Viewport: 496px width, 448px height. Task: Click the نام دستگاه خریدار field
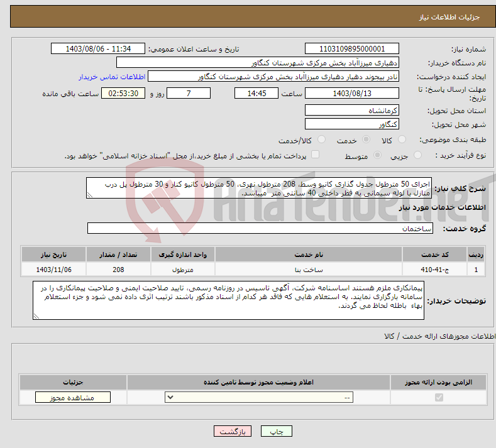(258, 63)
